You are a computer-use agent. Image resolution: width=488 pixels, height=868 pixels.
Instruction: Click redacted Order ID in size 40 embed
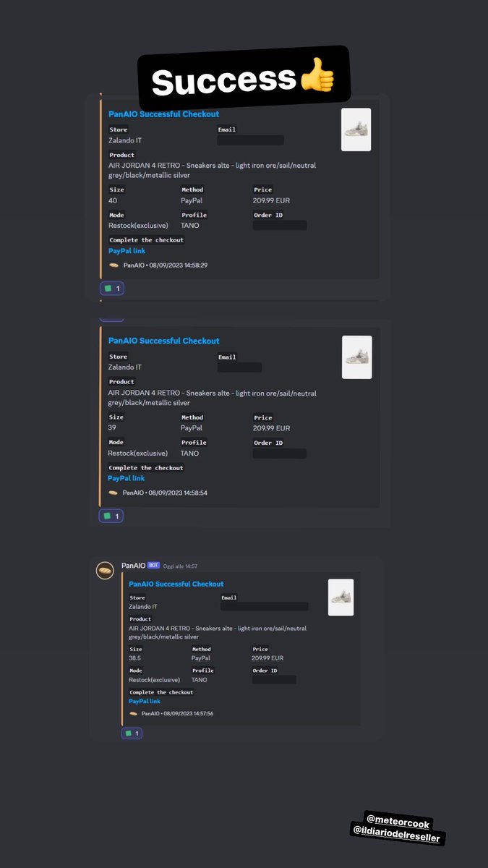pyautogui.click(x=280, y=225)
